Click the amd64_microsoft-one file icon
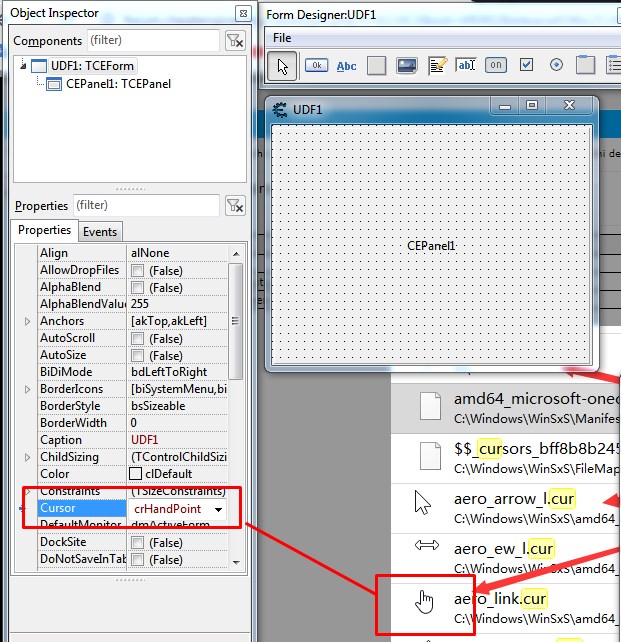 [x=431, y=405]
